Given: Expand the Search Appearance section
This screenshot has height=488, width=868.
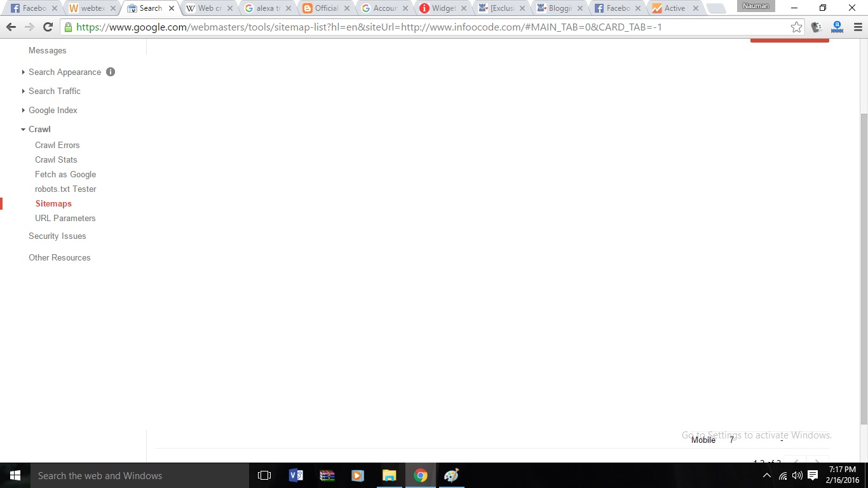Looking at the screenshot, I should coord(64,72).
